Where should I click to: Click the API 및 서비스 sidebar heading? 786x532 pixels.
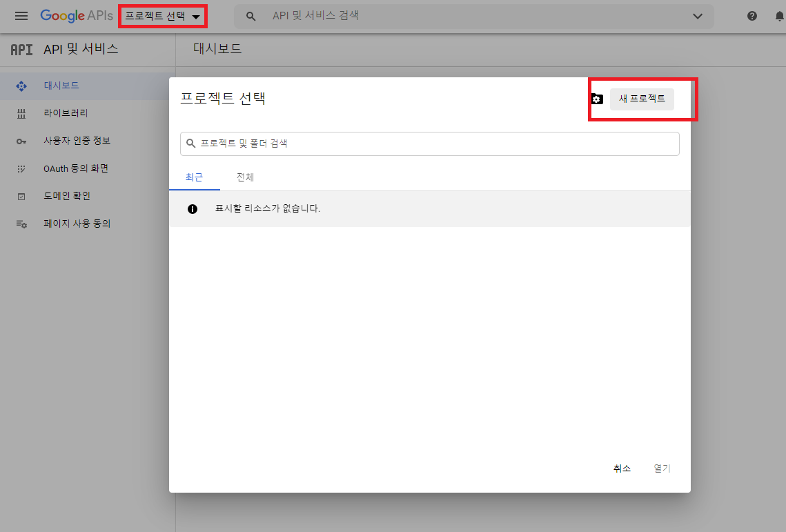click(81, 49)
